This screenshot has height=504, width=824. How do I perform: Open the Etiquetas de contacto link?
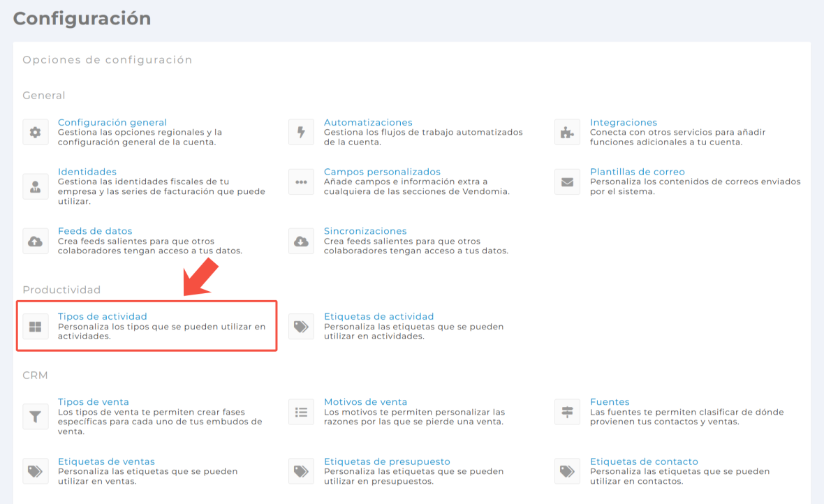pyautogui.click(x=644, y=461)
